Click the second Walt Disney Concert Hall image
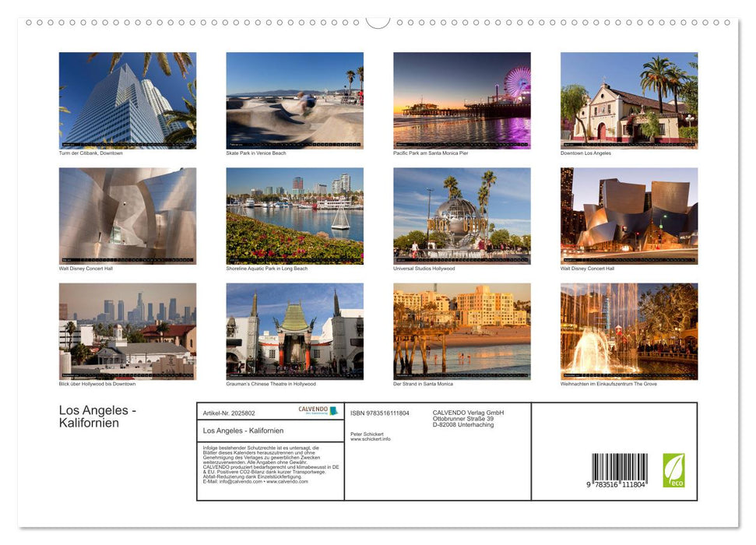Viewport: 756px width, 545px height. [x=629, y=214]
